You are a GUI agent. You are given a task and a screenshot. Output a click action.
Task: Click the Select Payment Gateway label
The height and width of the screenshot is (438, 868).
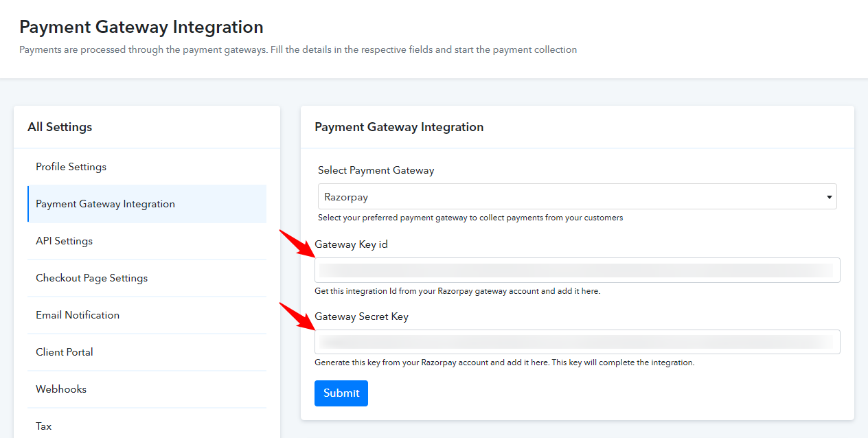point(376,170)
